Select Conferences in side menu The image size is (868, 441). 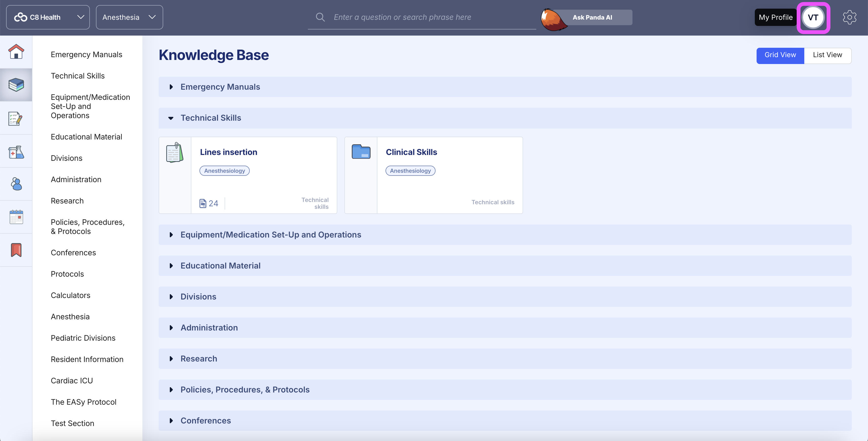click(x=73, y=253)
